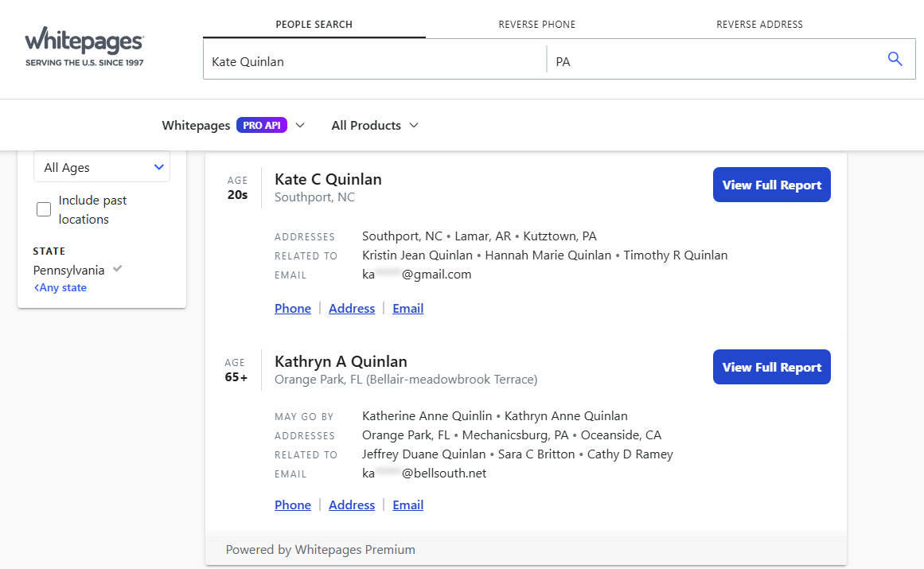Click the Orange Park, FL location subtitle
Screen dimensions: 924x569
[406, 380]
